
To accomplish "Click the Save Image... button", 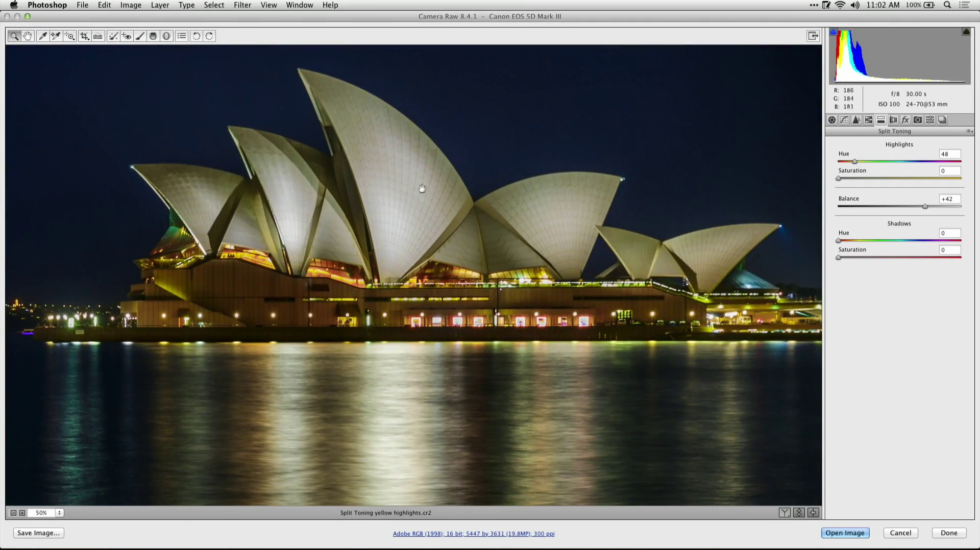I will coord(38,533).
